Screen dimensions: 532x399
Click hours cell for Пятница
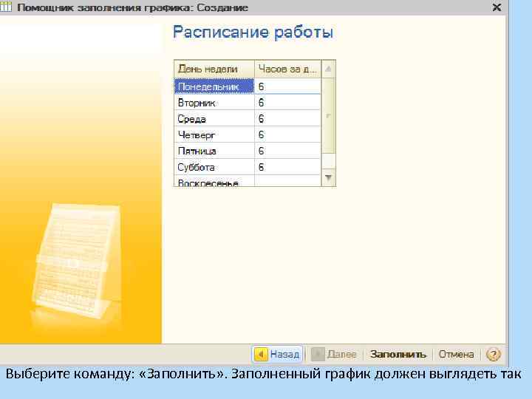pyautogui.click(x=287, y=151)
